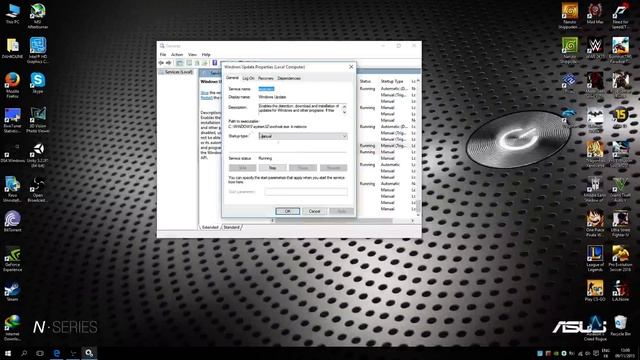The width and height of the screenshot is (640, 360).
Task: Click the Stop service button
Action: tap(272, 168)
